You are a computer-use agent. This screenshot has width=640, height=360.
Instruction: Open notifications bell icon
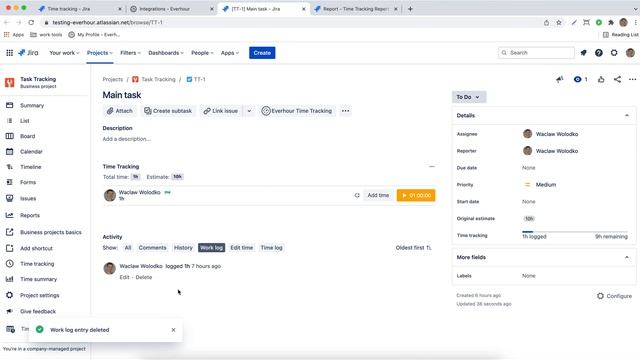(583, 53)
